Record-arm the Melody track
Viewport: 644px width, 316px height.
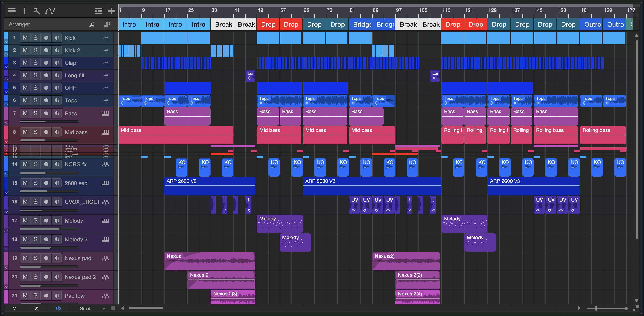tap(46, 220)
